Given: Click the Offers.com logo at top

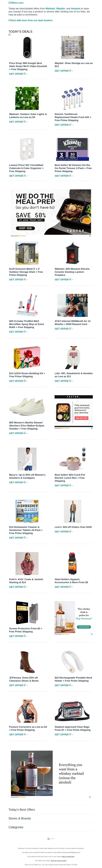Looking at the screenshot, I should [16, 3].
